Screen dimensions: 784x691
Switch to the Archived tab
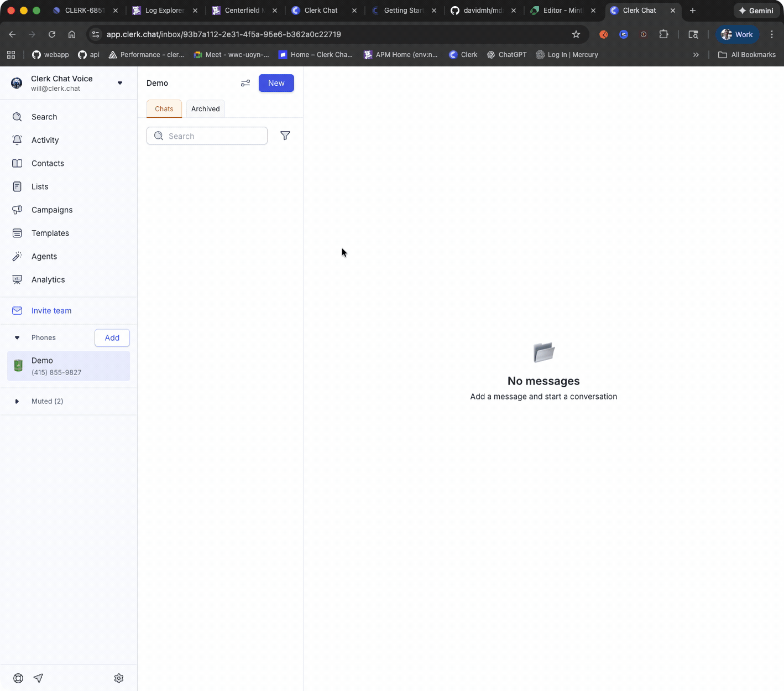tap(205, 108)
